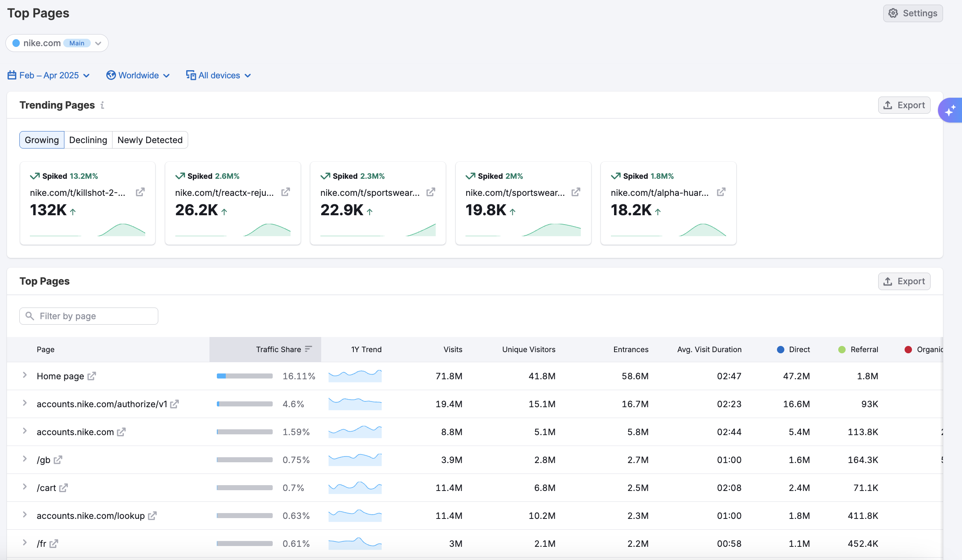This screenshot has height=560, width=962.
Task: Switch to Declining trending pages
Action: pos(88,140)
